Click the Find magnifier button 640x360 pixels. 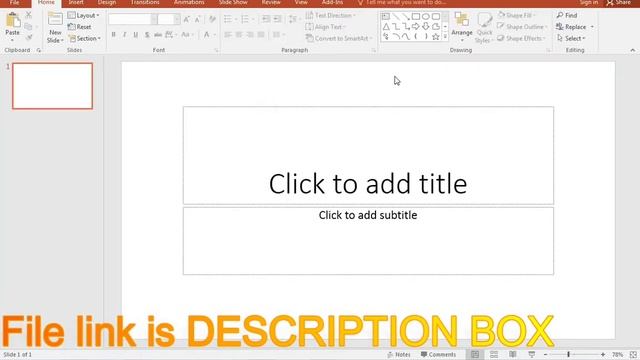point(567,15)
